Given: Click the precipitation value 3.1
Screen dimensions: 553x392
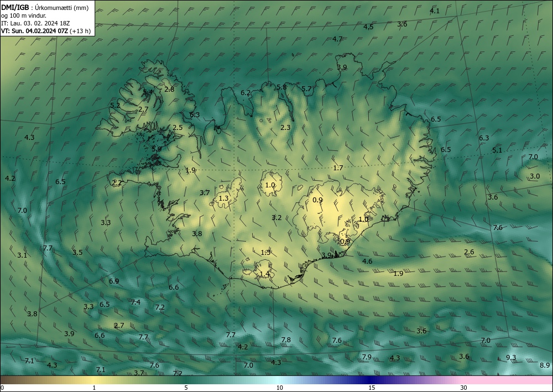Looking at the screenshot, I should [x=22, y=255].
